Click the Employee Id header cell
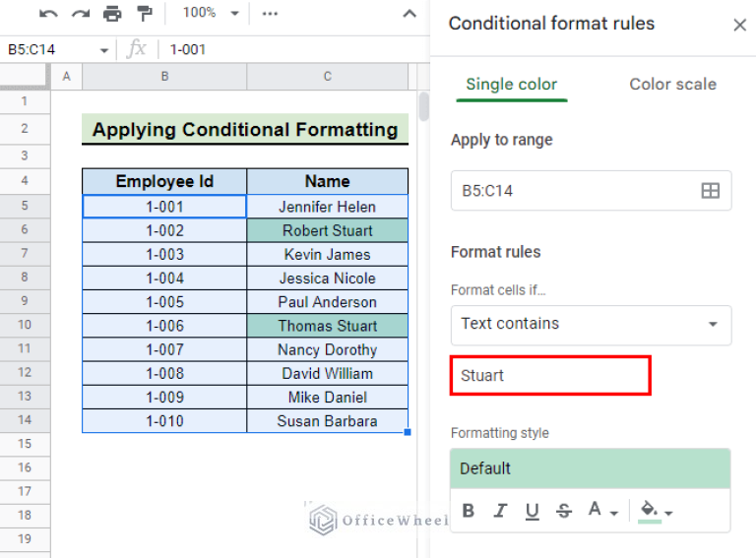This screenshot has width=756, height=558. pos(164,181)
